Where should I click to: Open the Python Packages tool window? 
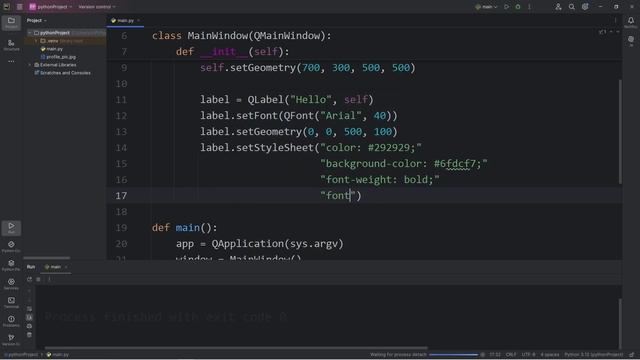tap(11, 265)
